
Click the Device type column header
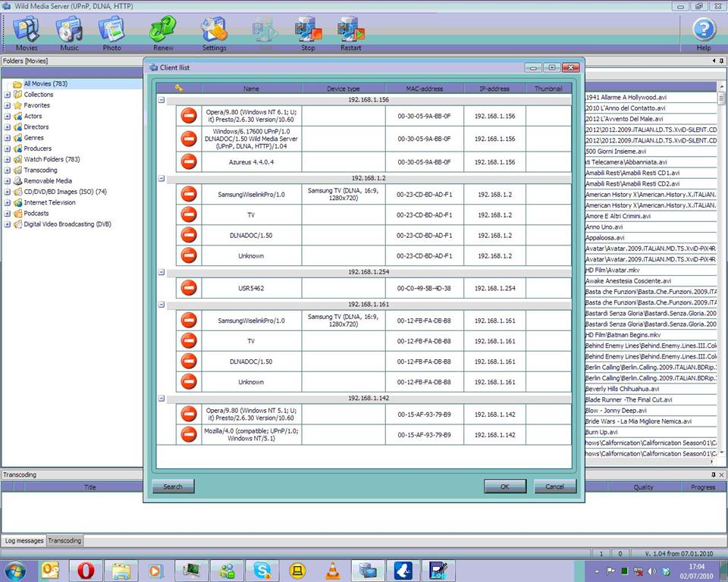pos(343,88)
